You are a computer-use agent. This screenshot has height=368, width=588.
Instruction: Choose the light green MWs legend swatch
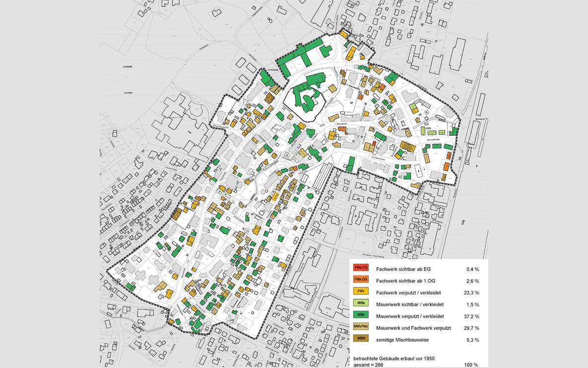361,303
